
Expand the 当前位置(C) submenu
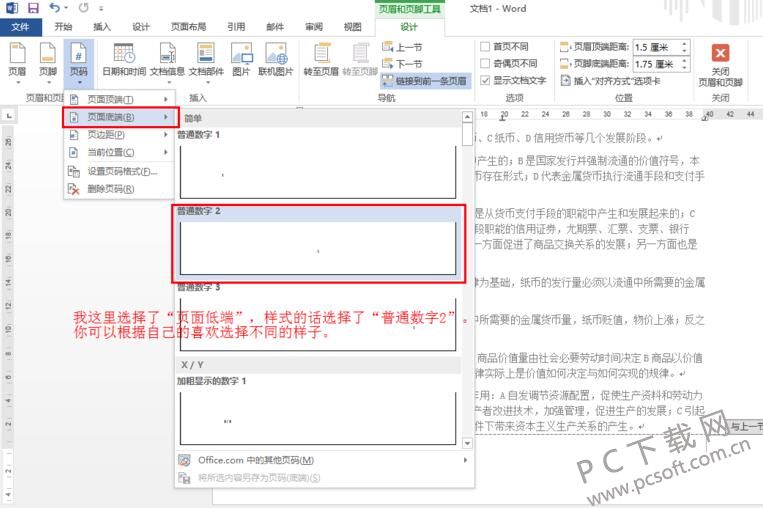[119, 152]
